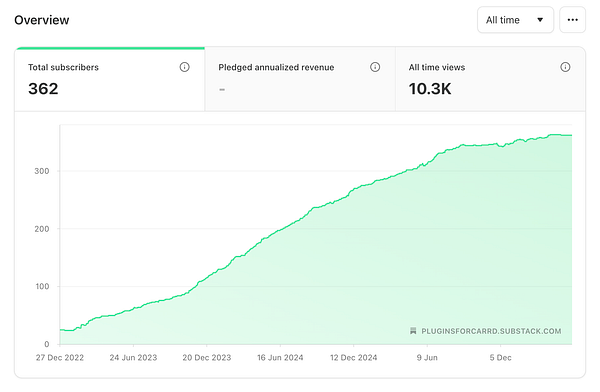Click the Overview heading
Image resolution: width=600 pixels, height=392 pixels.
[x=42, y=20]
